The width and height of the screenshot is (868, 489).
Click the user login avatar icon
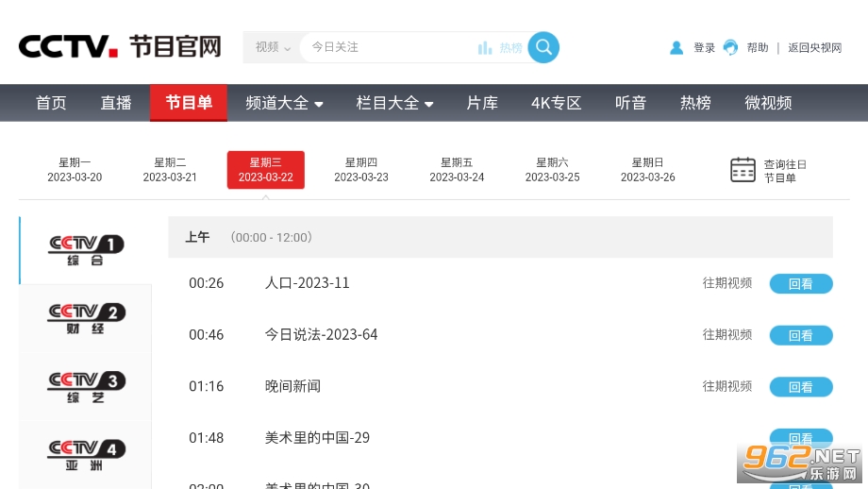click(x=676, y=47)
